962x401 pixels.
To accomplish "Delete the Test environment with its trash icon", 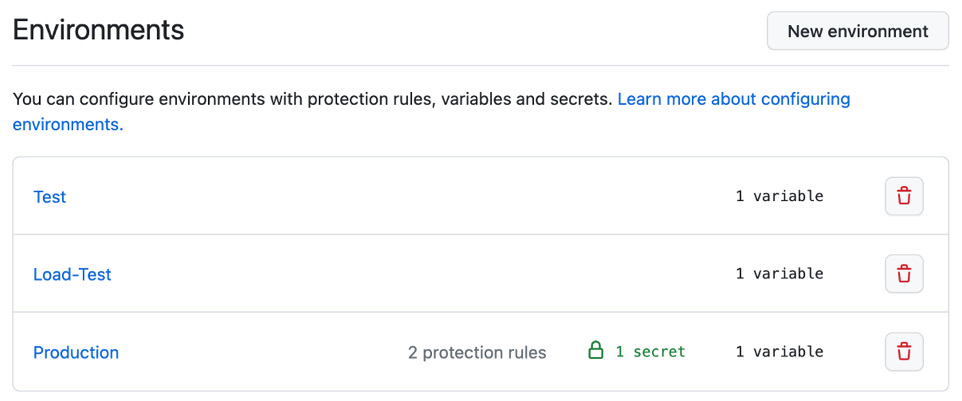I will 904,196.
